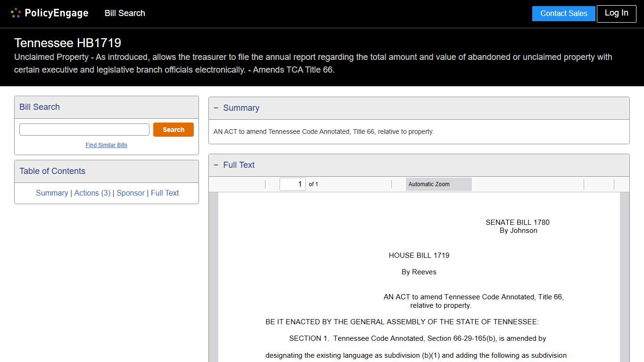Image resolution: width=644 pixels, height=362 pixels.
Task: Click the Contact Sales button
Action: [563, 14]
